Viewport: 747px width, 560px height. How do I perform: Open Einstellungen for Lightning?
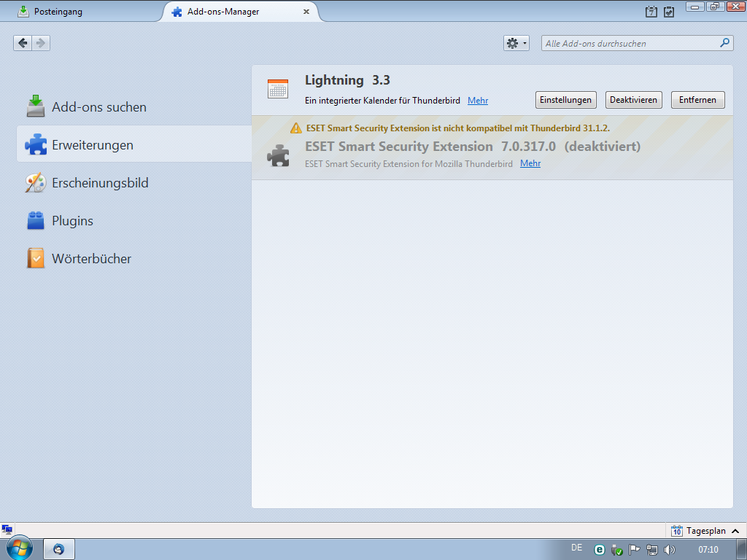click(565, 100)
